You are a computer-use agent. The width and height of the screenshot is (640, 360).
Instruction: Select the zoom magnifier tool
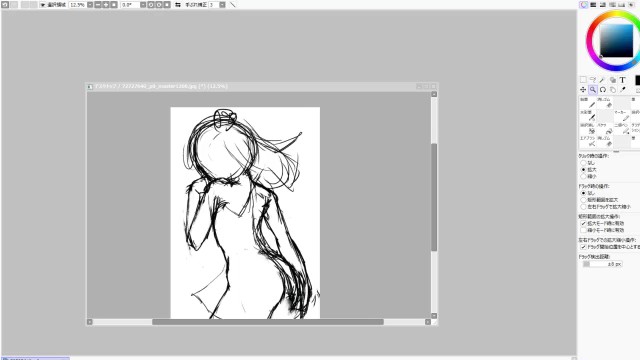(x=593, y=90)
